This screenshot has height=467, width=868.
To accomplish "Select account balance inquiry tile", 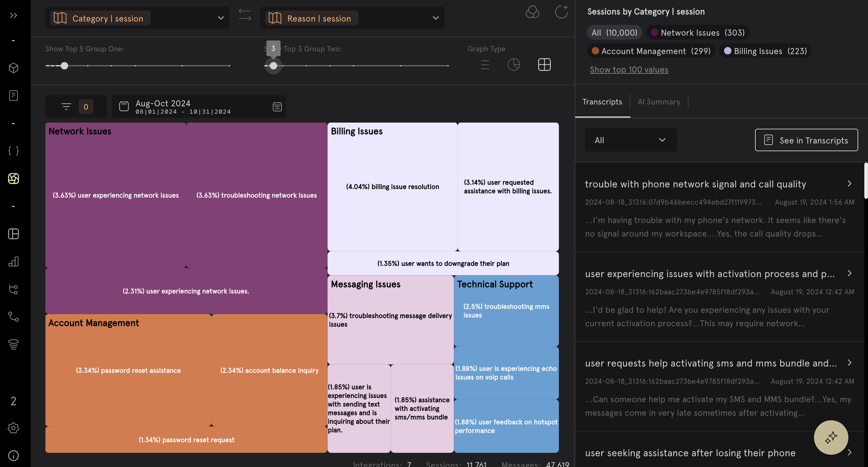I will pyautogui.click(x=269, y=370).
